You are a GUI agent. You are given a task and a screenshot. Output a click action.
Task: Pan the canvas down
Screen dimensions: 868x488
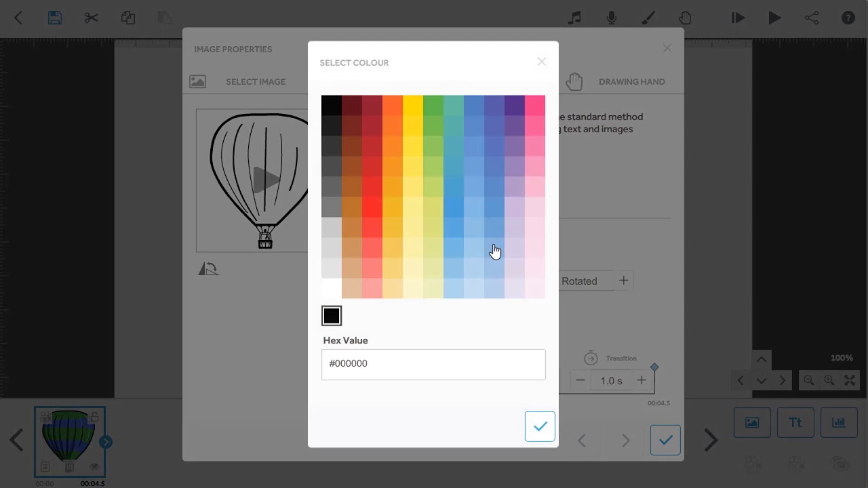coord(761,381)
